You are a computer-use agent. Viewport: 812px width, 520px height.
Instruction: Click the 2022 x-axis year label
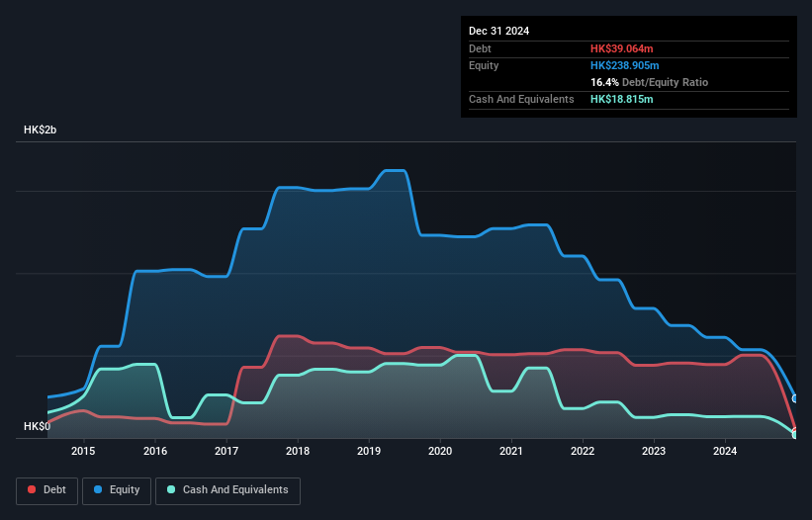(583, 451)
